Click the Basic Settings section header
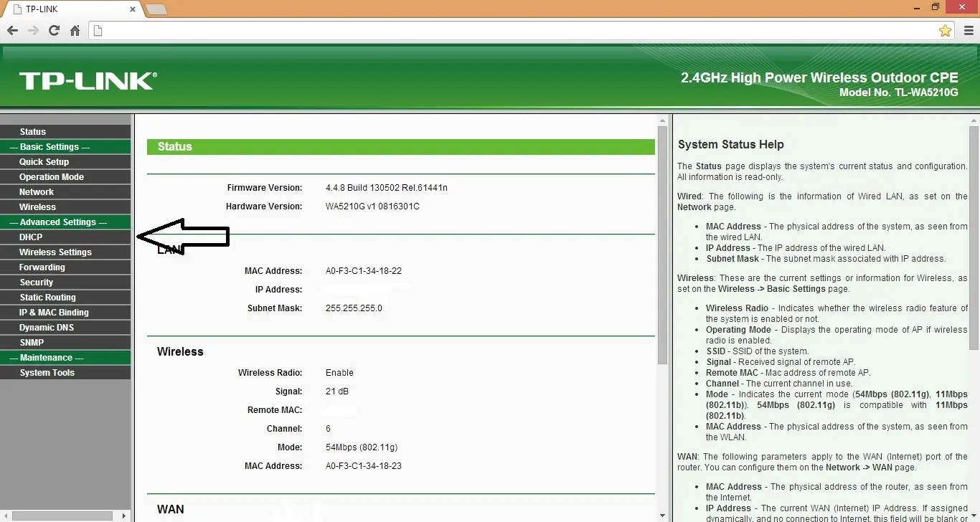Viewport: 980px width, 522px height. pos(65,147)
